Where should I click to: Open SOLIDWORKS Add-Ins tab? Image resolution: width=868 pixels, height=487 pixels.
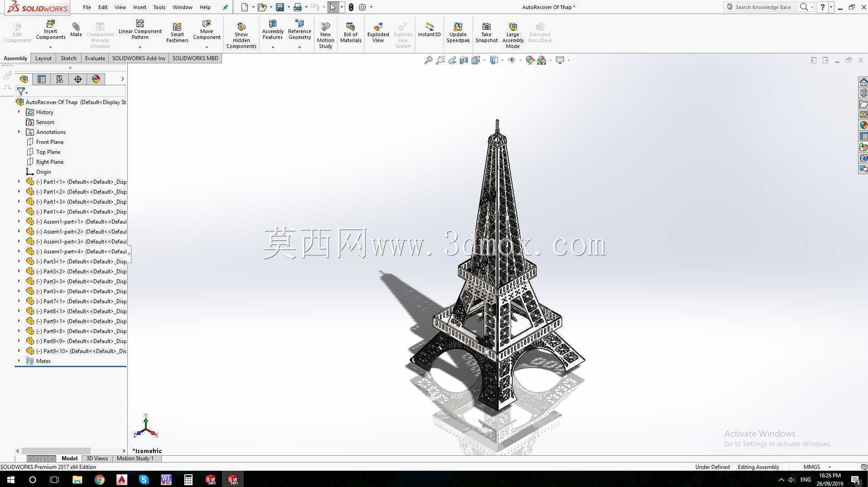pos(139,58)
